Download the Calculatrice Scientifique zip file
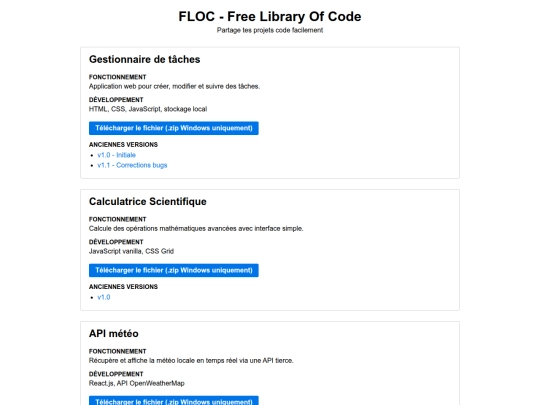540x405 pixels. point(174,270)
